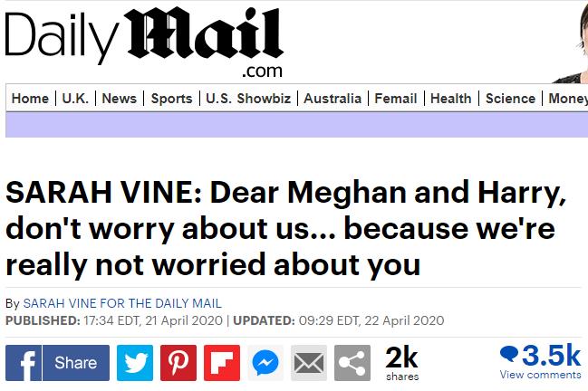Email this article using envelope icon
Image resolution: width=588 pixels, height=391 pixels.
point(309,363)
